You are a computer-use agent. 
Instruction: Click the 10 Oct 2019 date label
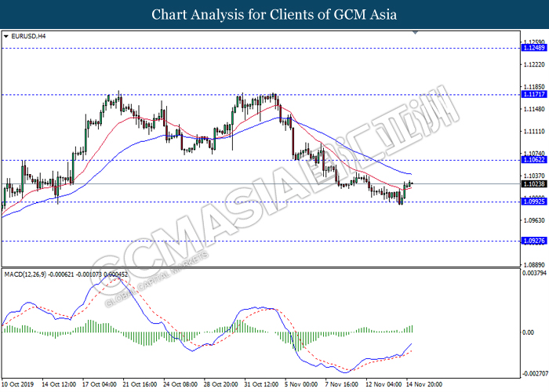click(x=17, y=384)
